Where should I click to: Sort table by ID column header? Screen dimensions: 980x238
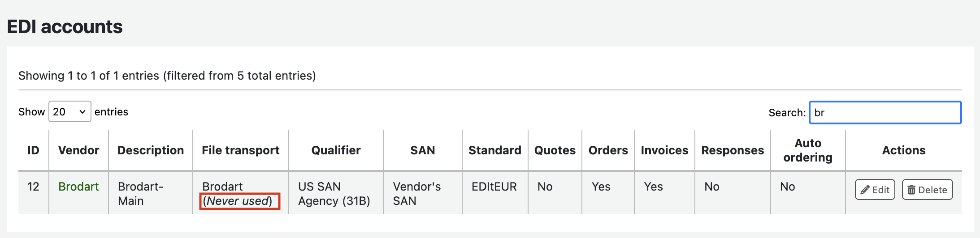coord(33,150)
